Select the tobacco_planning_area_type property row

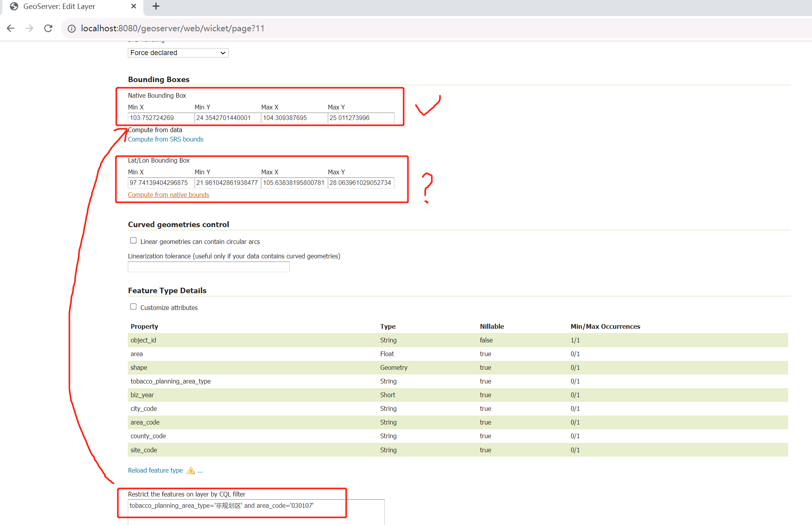[458, 381]
